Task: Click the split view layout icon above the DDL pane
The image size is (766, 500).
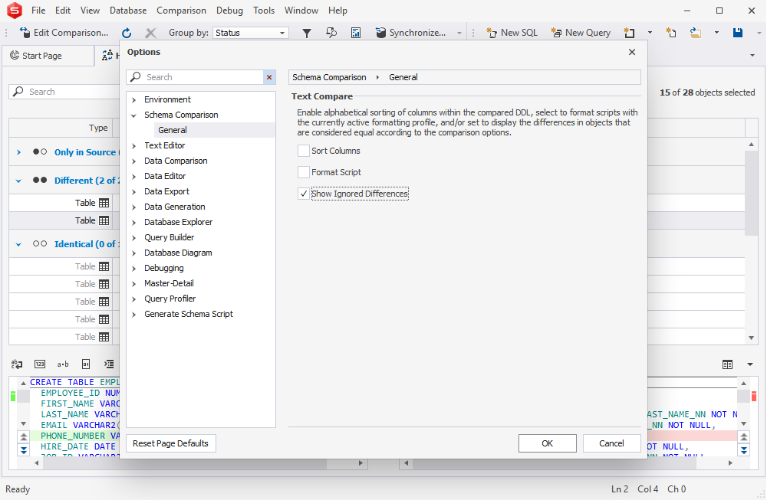Action: click(x=727, y=364)
